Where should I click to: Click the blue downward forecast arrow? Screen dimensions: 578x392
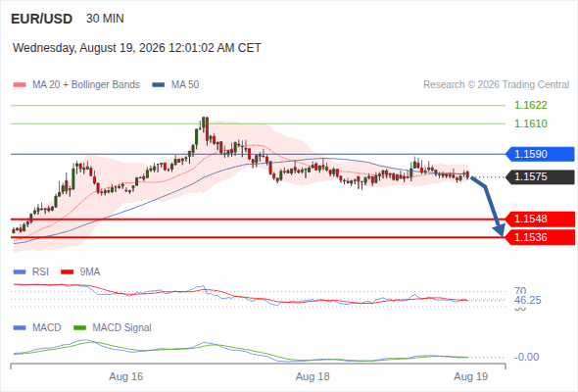(x=489, y=207)
